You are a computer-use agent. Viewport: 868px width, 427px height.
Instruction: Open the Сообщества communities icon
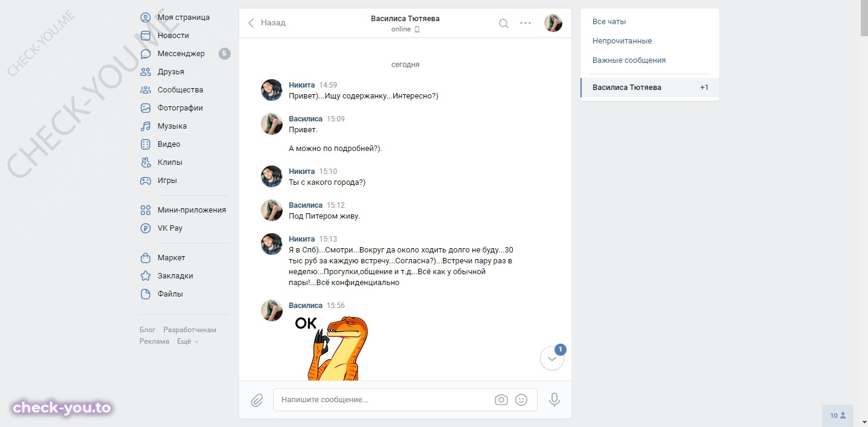click(x=146, y=90)
